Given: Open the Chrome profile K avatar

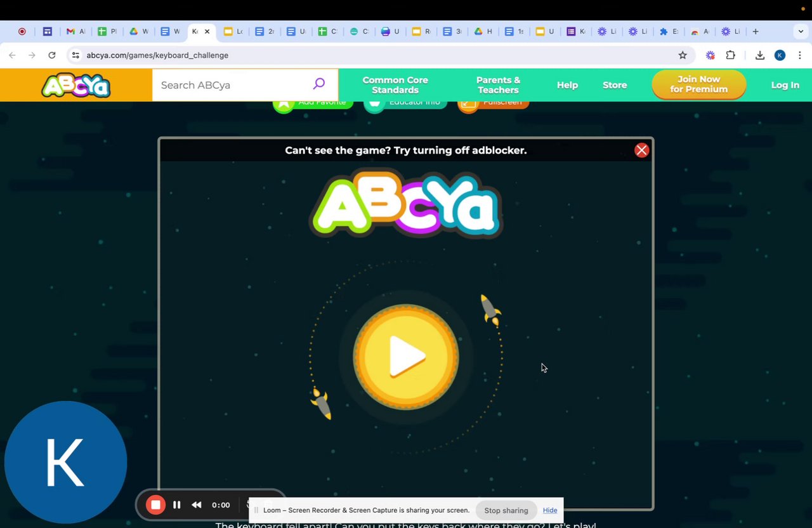Looking at the screenshot, I should point(780,55).
